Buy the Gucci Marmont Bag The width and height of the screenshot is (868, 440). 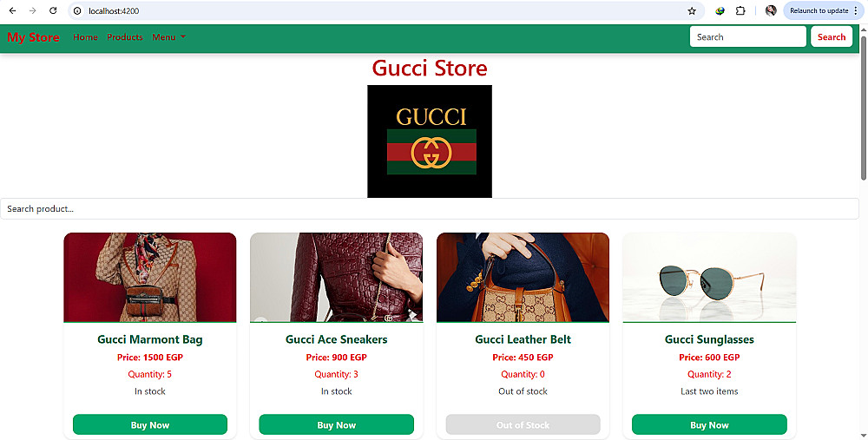pos(150,424)
